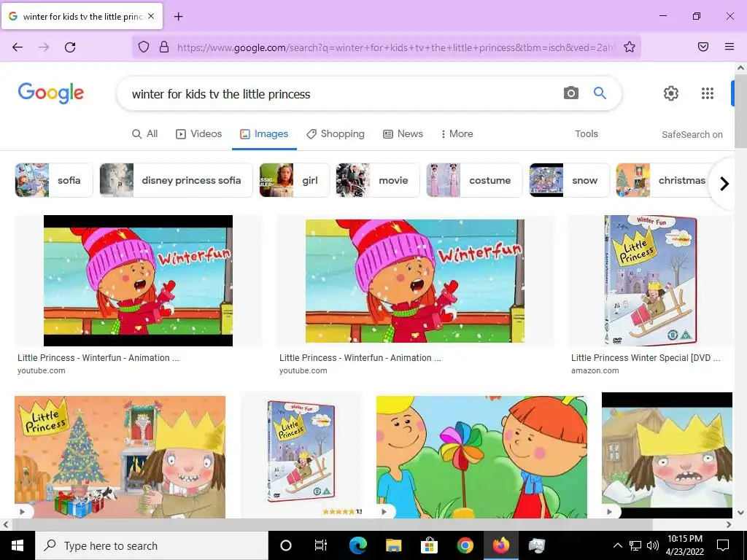View site security lock information
The width and height of the screenshot is (747, 560).
(x=164, y=47)
